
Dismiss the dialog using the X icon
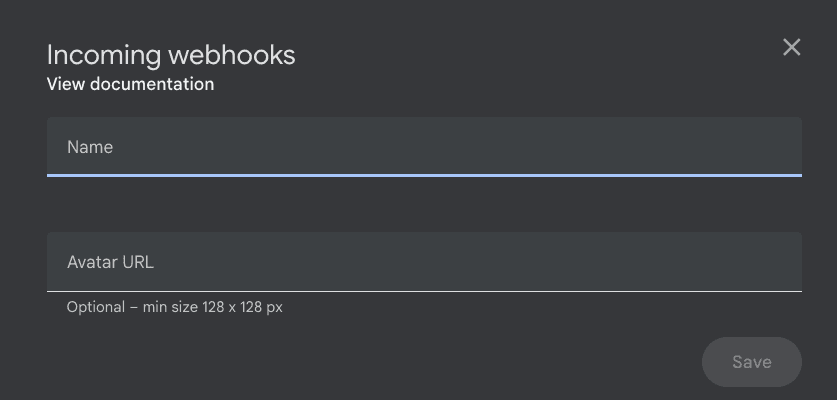coord(791,48)
